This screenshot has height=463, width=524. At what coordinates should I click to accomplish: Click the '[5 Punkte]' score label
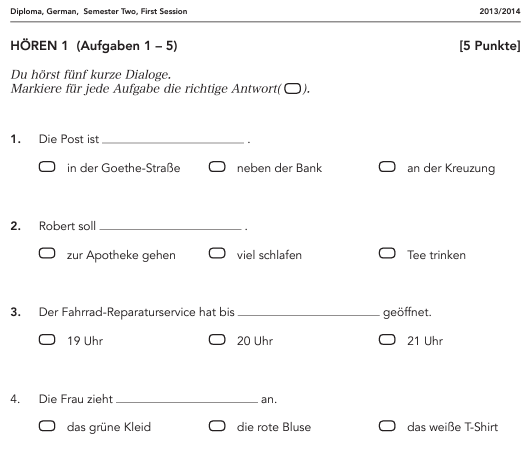coord(490,46)
